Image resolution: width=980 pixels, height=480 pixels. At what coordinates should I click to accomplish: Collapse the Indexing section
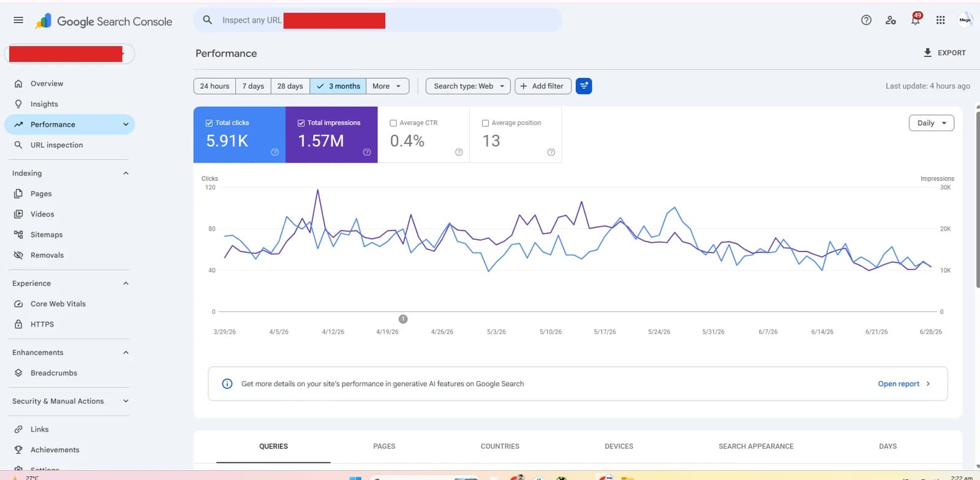126,173
